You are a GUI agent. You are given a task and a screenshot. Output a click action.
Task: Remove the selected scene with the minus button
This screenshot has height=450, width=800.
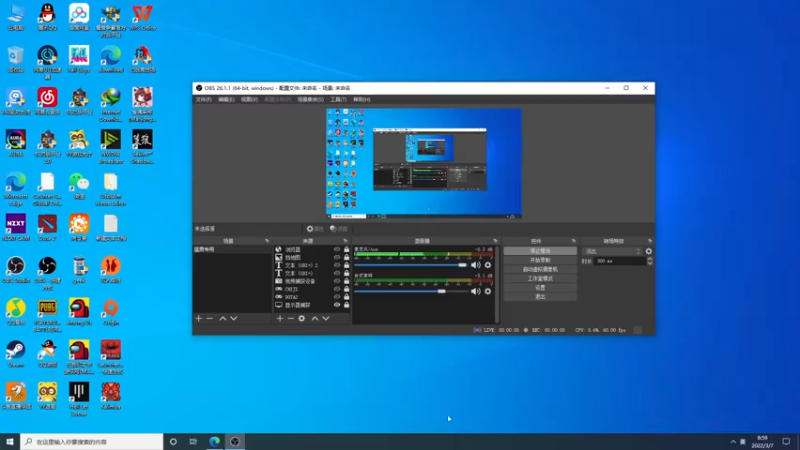click(210, 318)
